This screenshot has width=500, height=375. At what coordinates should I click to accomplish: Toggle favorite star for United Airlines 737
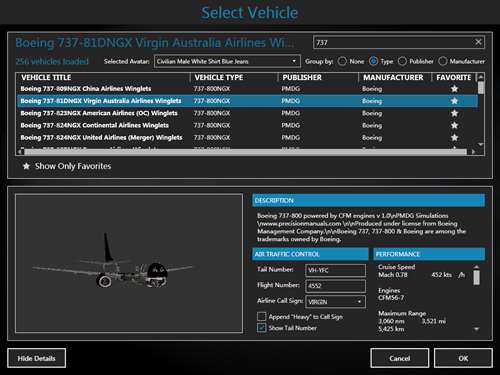point(454,138)
